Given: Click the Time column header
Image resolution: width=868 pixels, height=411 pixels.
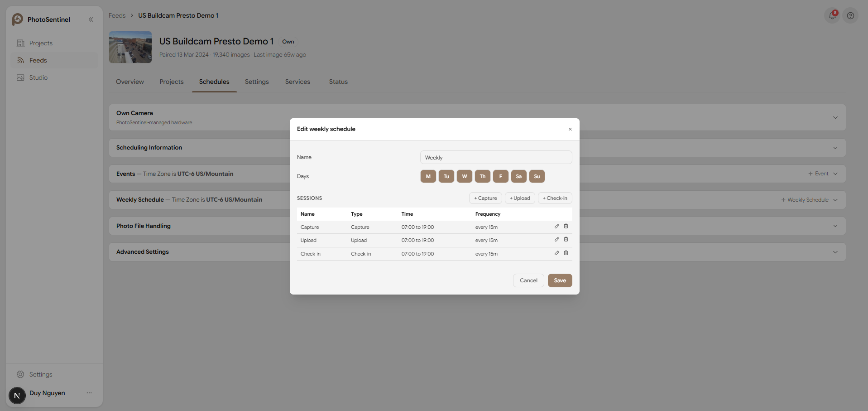Looking at the screenshot, I should tap(407, 214).
